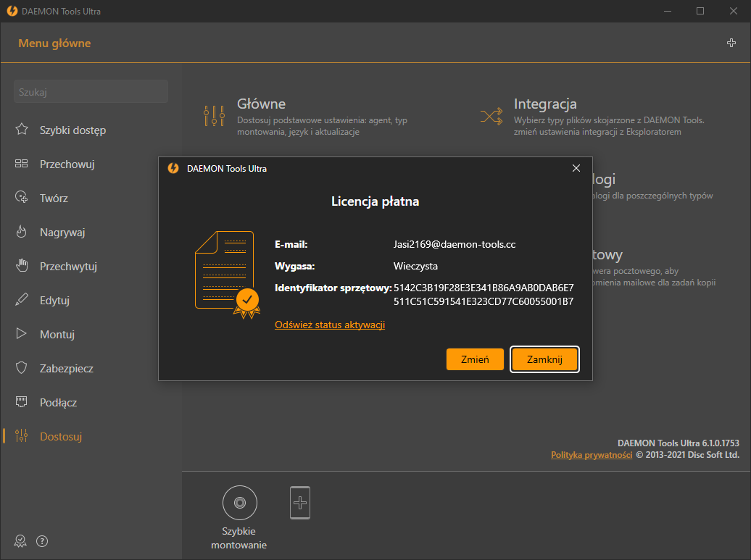Image resolution: width=751 pixels, height=560 pixels.
Task: Select Dostosuj menu item
Action: click(61, 437)
